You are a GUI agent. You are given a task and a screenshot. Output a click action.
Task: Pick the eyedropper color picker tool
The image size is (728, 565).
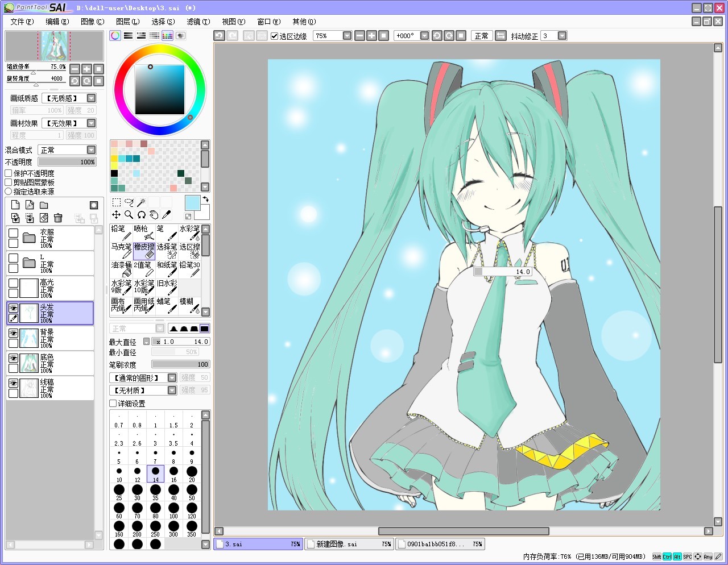166,214
